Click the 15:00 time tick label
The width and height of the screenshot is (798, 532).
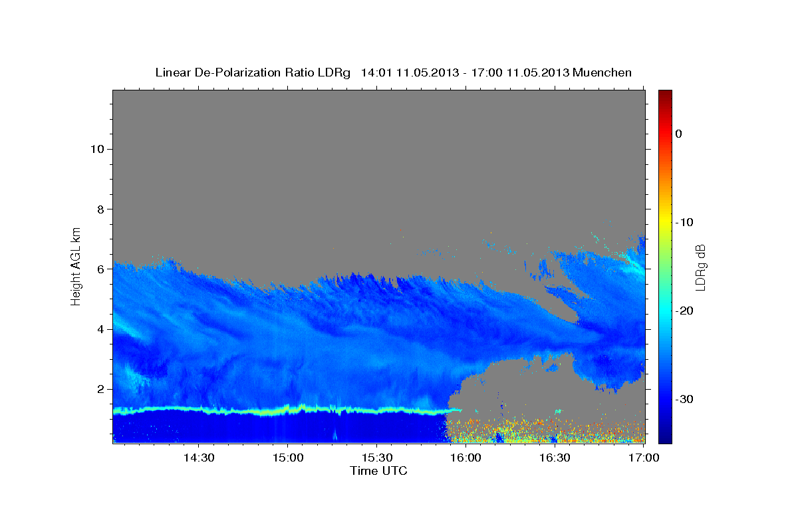click(287, 458)
